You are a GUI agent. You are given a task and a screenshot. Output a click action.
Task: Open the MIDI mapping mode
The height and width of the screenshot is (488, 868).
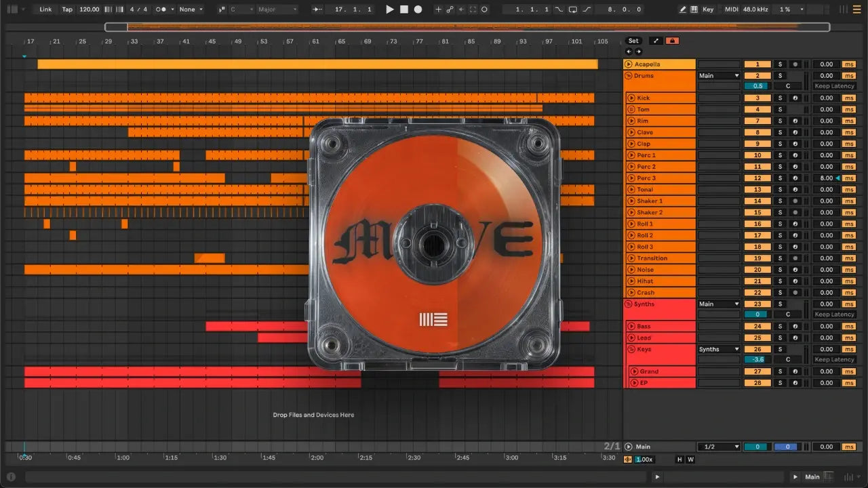tap(731, 9)
